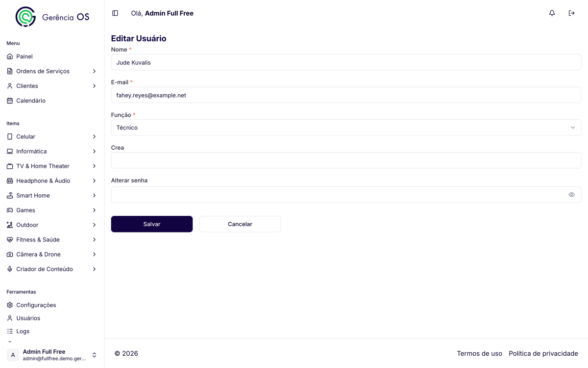Expand the Smart Home chevron

coord(94,195)
